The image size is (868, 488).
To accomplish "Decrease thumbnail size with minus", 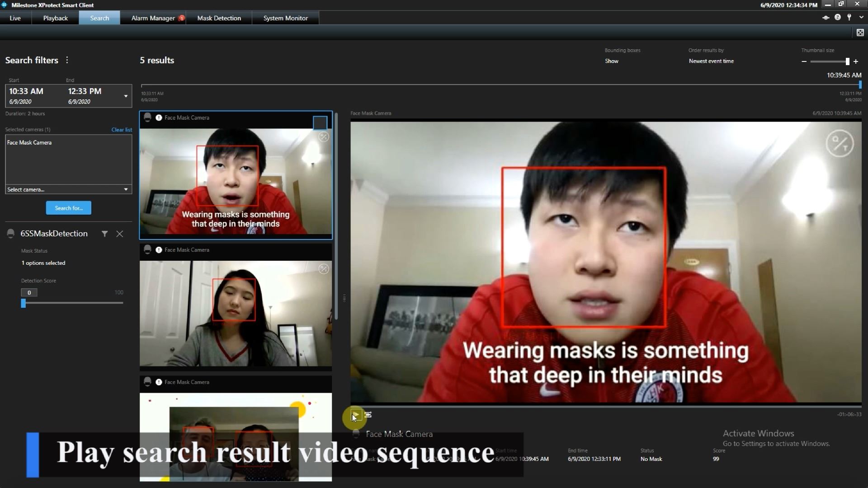I will 804,61.
